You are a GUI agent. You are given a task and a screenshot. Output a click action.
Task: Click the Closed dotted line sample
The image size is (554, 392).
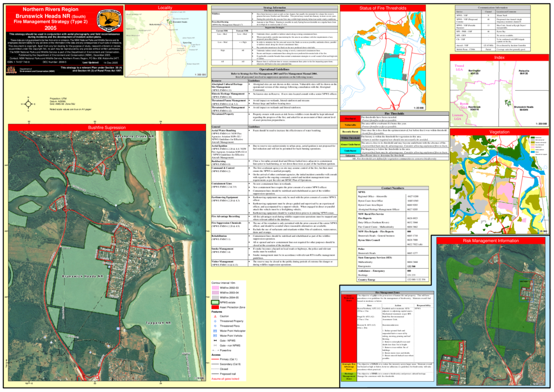[215, 369]
